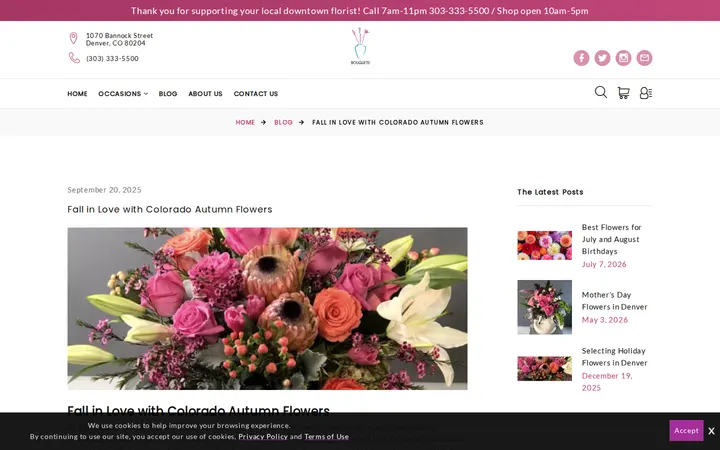This screenshot has height=450, width=720.
Task: Click the Mother's Day Flowers thumbnail
Action: (x=545, y=307)
